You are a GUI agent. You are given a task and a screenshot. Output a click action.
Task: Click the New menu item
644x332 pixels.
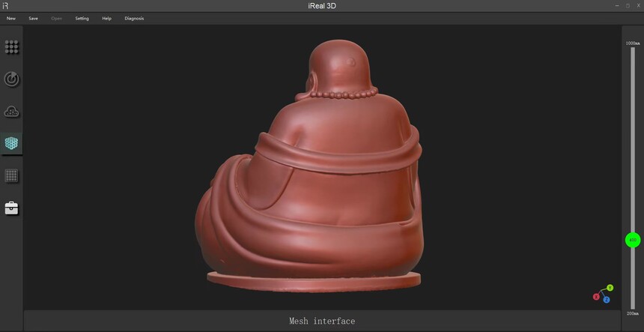pos(11,19)
